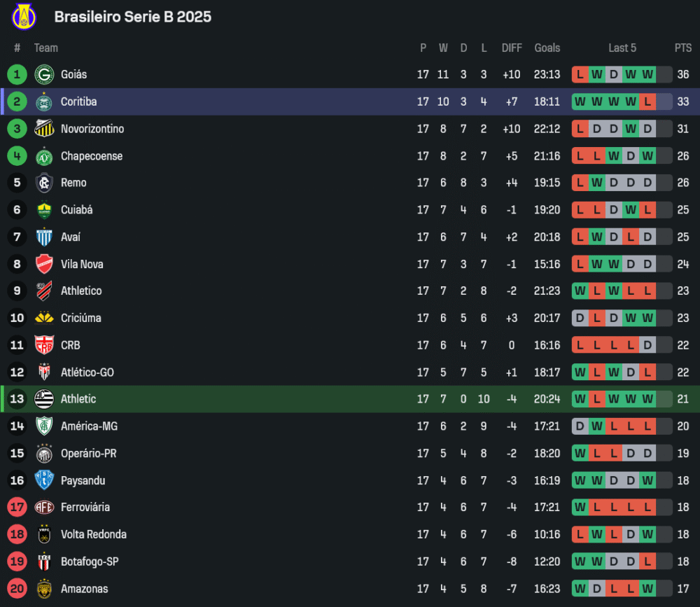Click the Criciúma club crest

pyautogui.click(x=44, y=318)
